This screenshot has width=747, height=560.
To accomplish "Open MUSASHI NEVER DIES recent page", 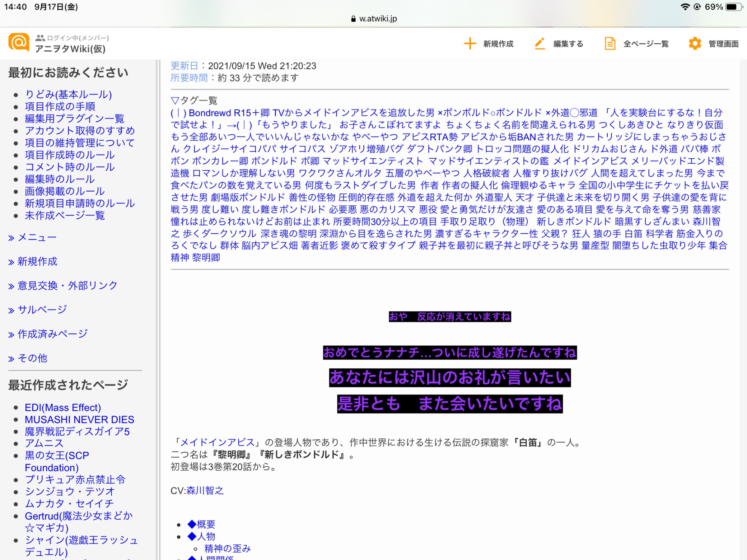I will tap(80, 420).
